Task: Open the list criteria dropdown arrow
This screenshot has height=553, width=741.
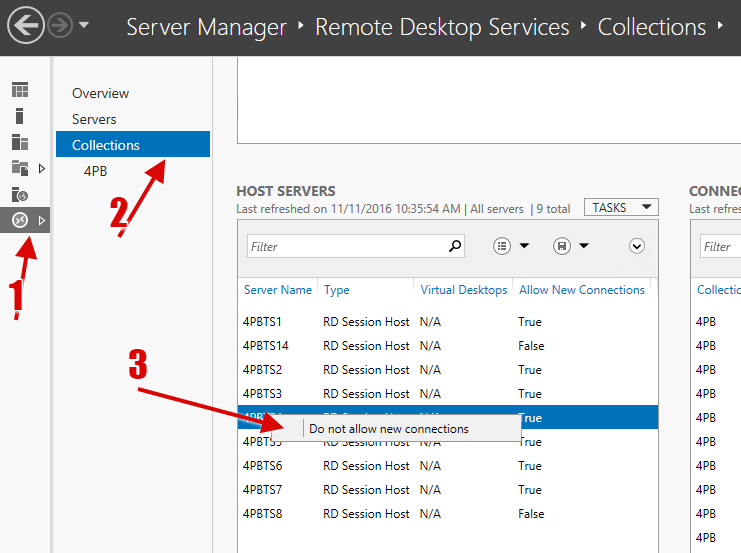Action: 524,245
